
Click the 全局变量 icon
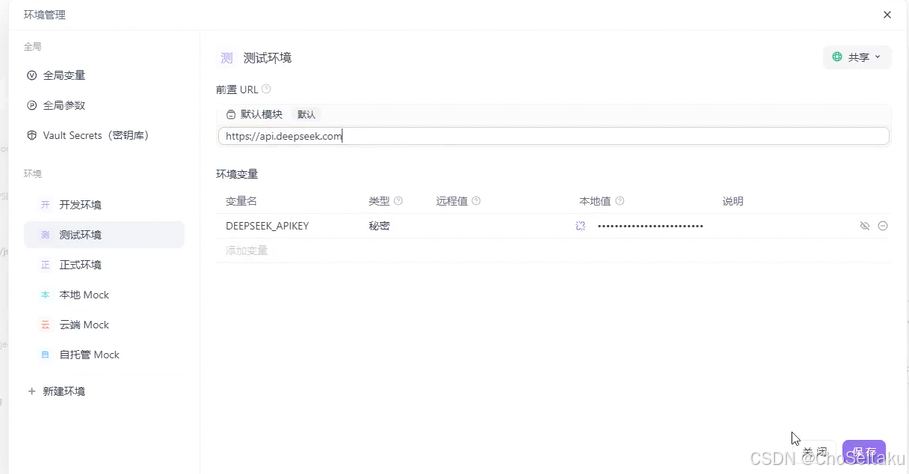pyautogui.click(x=32, y=75)
